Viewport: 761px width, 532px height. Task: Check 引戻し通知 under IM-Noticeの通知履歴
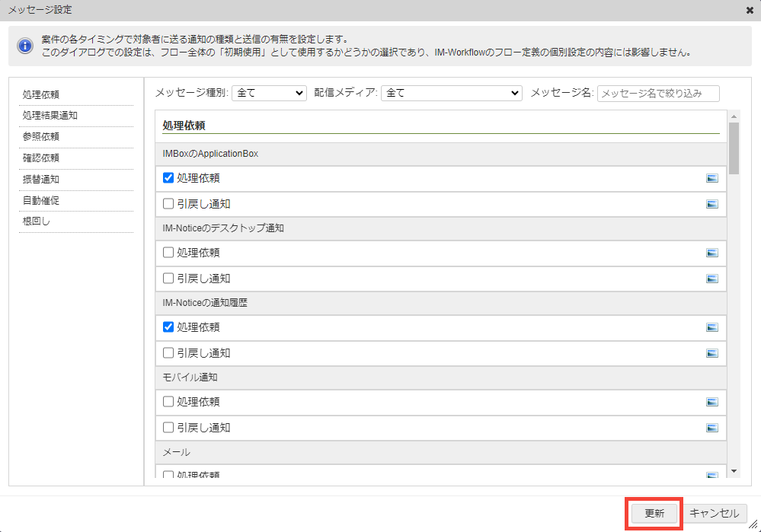(x=168, y=352)
